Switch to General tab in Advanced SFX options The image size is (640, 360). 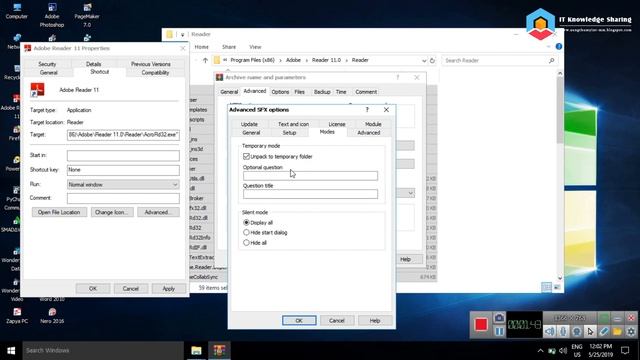(x=251, y=133)
